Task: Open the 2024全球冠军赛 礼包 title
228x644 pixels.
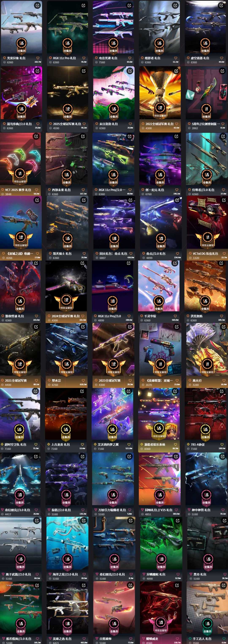Action: [x=65, y=316]
